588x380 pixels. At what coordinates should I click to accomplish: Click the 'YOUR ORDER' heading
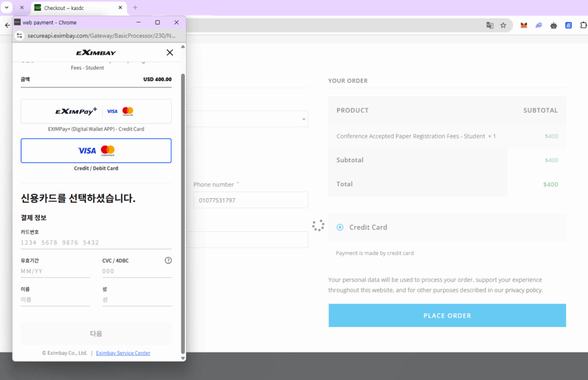pos(348,80)
